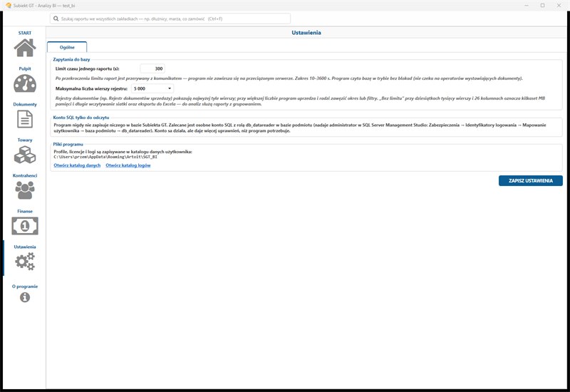Click the Konto SQL tylko do odczytu heading
Image resolution: width=570 pixels, height=392 pixels.
(81, 118)
